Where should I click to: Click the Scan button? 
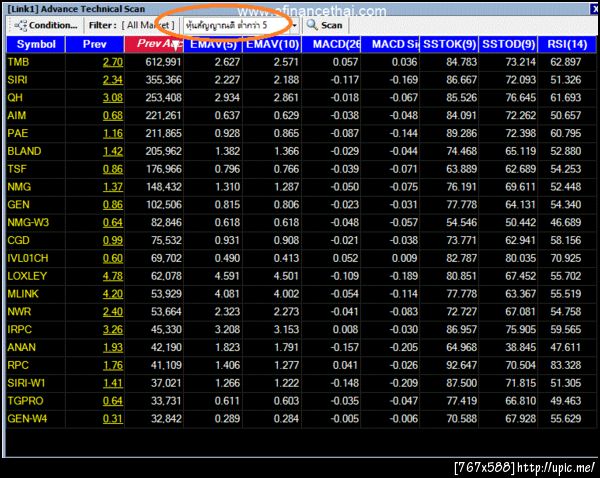click(325, 25)
